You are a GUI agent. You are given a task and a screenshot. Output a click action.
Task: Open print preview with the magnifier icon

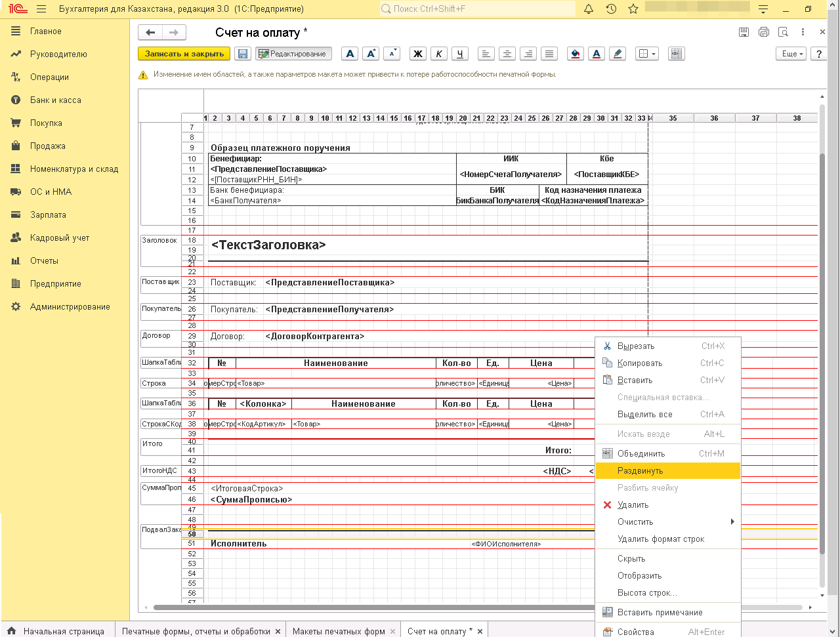pos(783,31)
